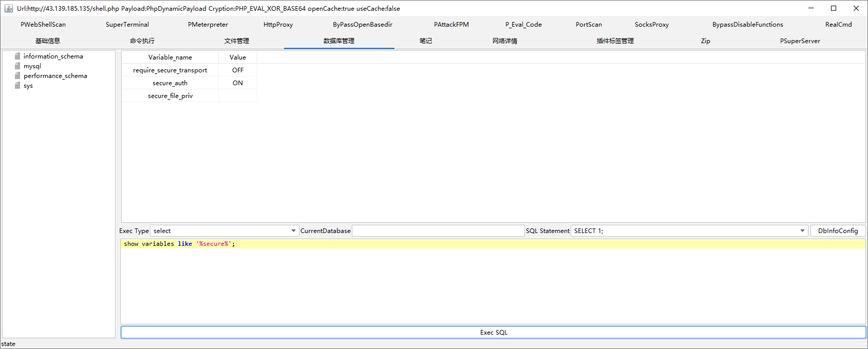Click into the SQL query editor area
Viewport: 868px width, 349px height.
tap(493, 282)
